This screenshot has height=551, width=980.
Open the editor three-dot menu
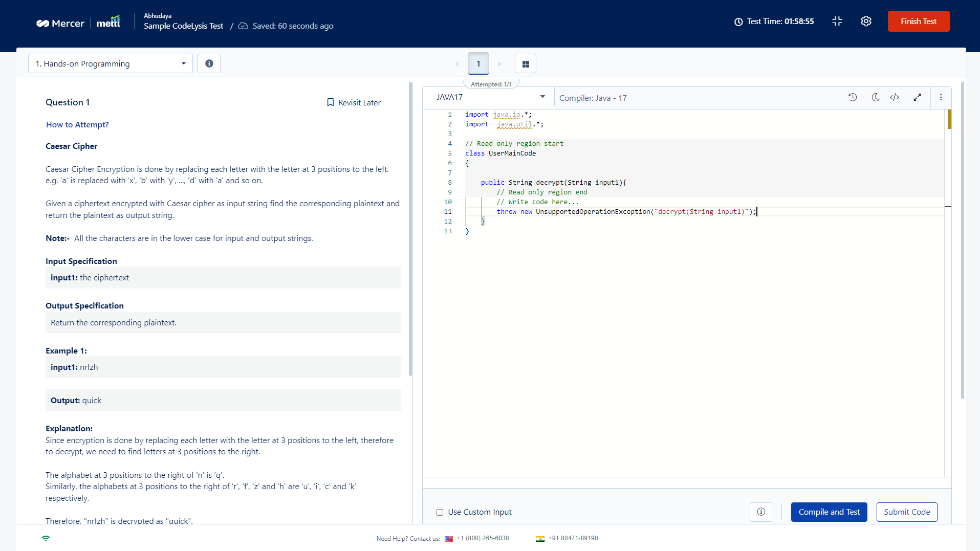tap(941, 97)
